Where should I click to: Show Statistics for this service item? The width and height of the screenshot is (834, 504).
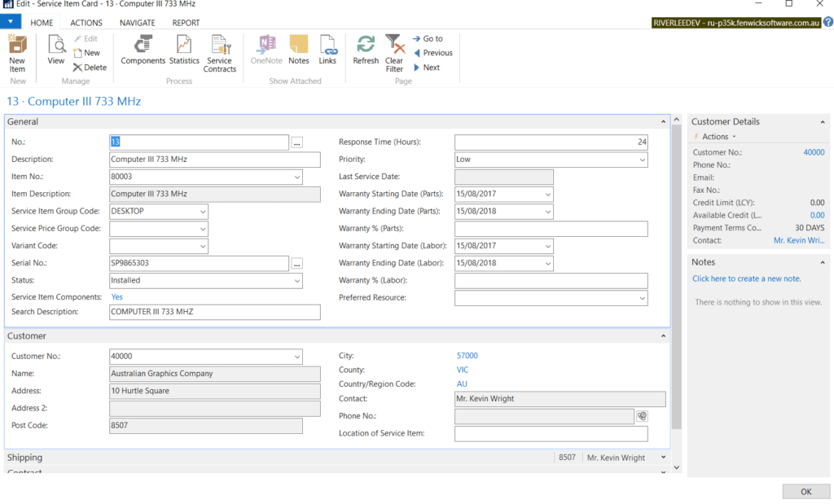pyautogui.click(x=184, y=50)
